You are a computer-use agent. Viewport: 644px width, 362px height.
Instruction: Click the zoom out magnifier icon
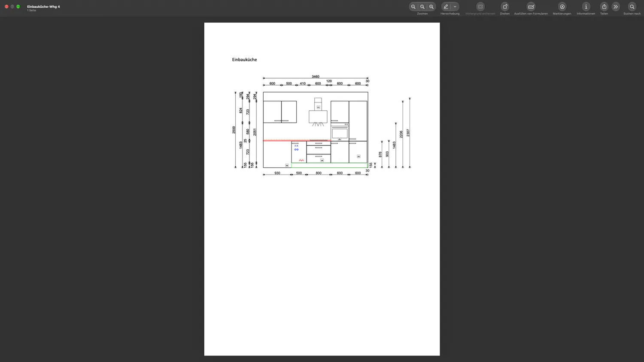(x=413, y=7)
